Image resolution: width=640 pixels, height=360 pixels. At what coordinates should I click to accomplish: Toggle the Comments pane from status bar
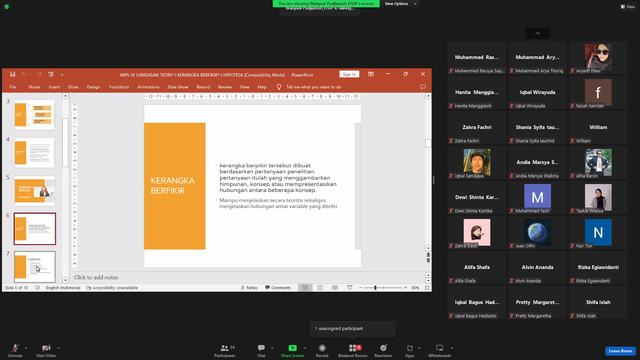click(278, 288)
